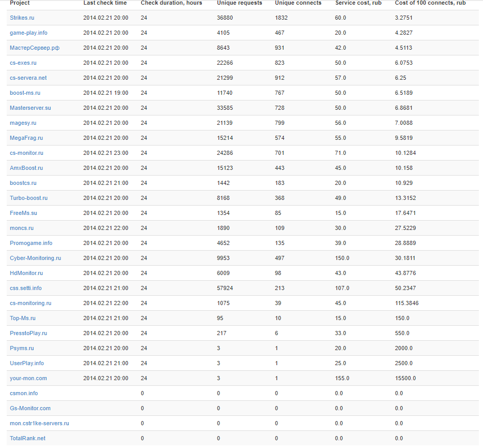
Task: Select the 57924 unique requests cell
Action: click(225, 288)
